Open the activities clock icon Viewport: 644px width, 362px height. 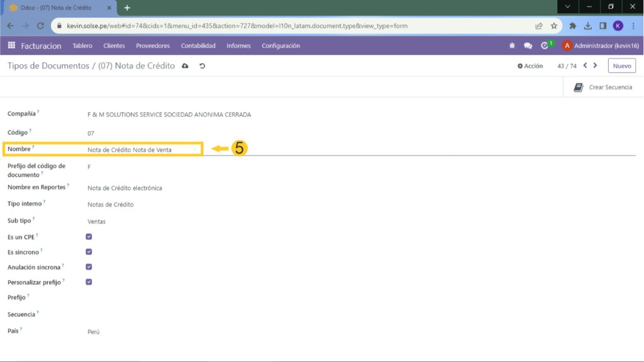(545, 46)
